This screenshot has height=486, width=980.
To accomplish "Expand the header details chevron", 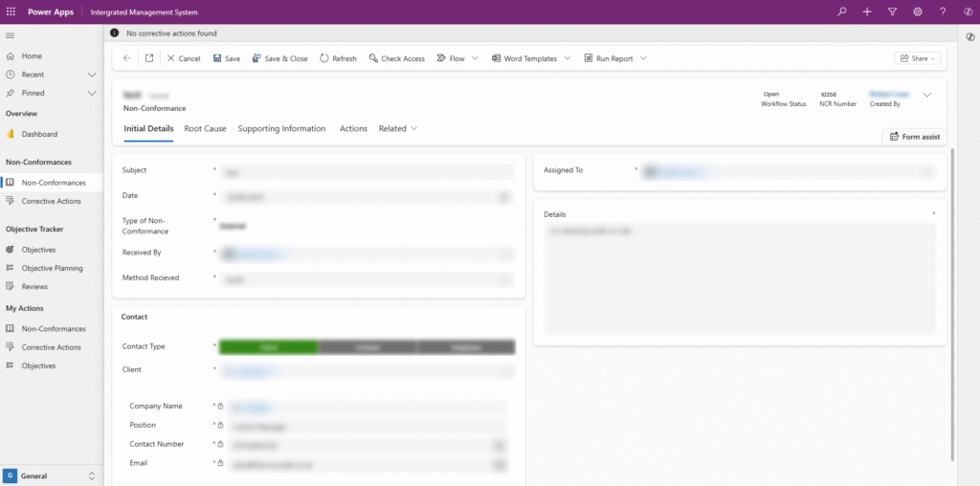I will [x=926, y=95].
